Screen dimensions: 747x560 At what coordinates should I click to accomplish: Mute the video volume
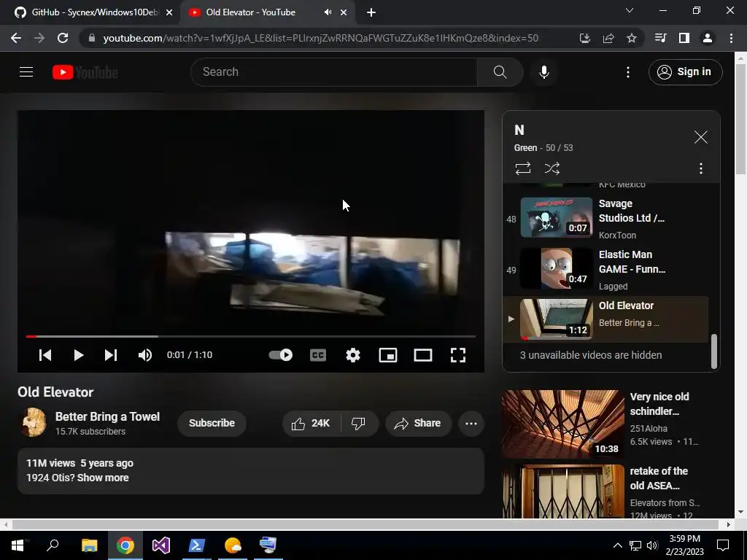click(x=145, y=355)
